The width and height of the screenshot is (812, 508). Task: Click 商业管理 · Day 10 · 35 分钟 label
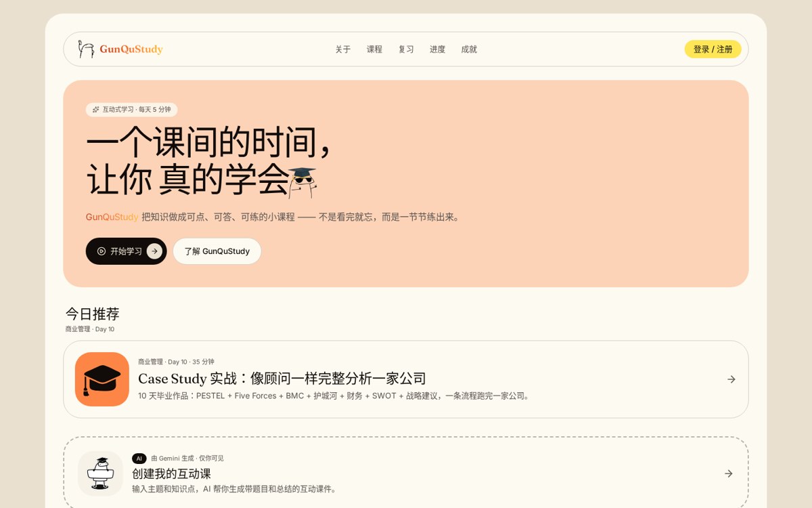point(176,362)
